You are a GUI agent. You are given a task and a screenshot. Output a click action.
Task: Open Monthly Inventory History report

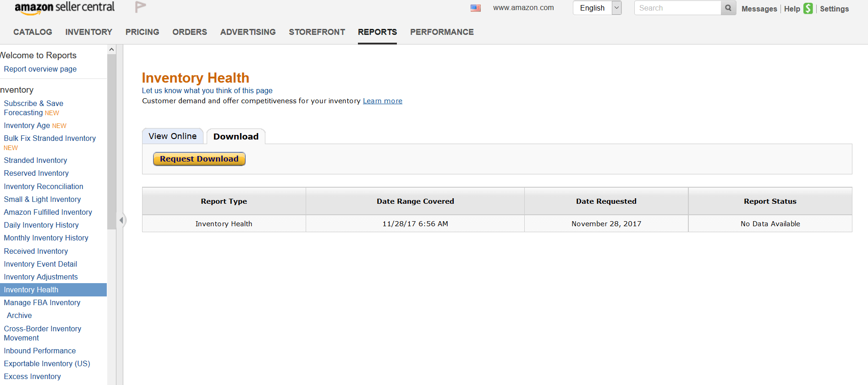(46, 238)
